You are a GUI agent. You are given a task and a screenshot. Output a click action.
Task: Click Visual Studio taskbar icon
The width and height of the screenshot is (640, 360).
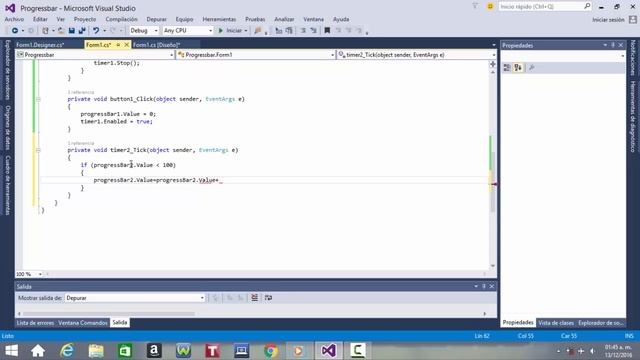tap(328, 351)
